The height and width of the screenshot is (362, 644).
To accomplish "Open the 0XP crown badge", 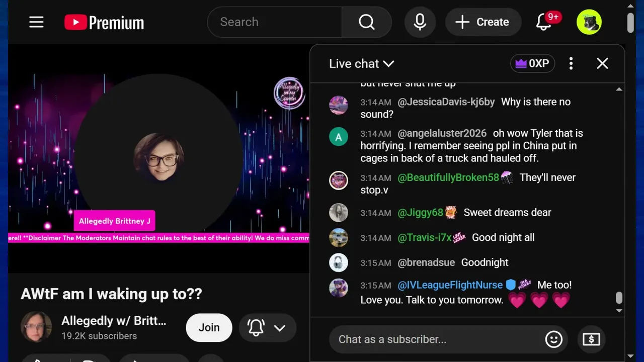I will [532, 63].
